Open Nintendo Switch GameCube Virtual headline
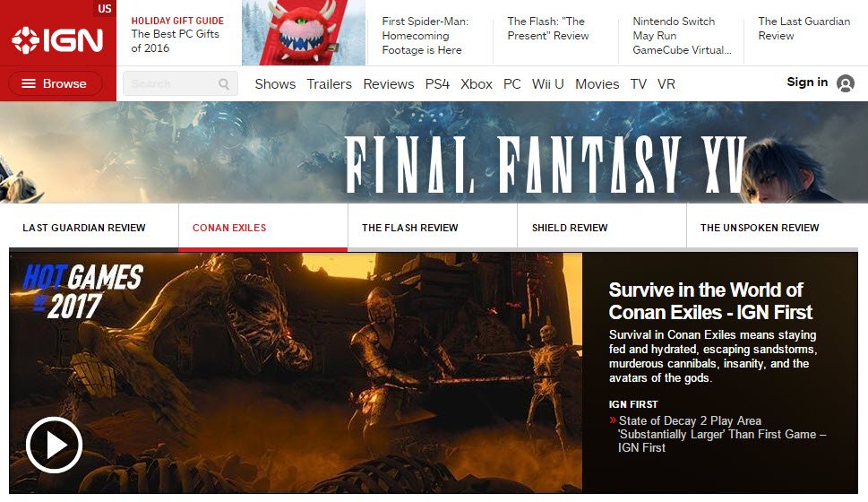Screen dimensions: 868x502 [682, 36]
